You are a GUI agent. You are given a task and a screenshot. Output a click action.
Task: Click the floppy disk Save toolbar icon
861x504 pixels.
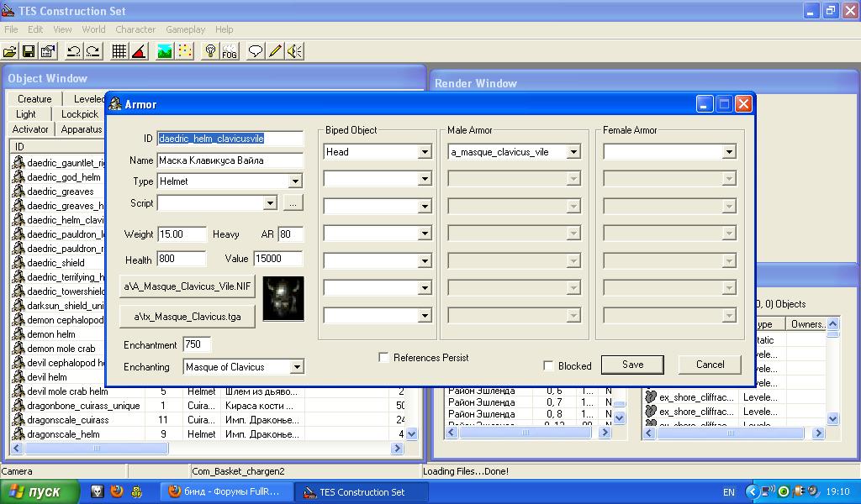(x=29, y=51)
